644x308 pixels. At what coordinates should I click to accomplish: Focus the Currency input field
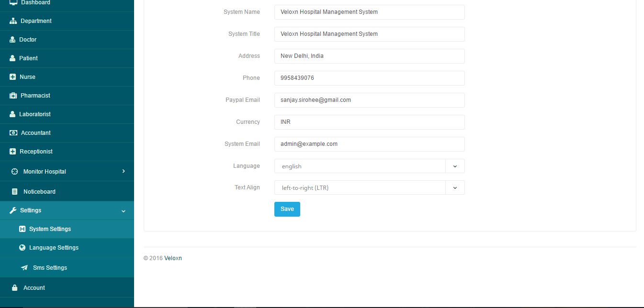click(x=369, y=122)
